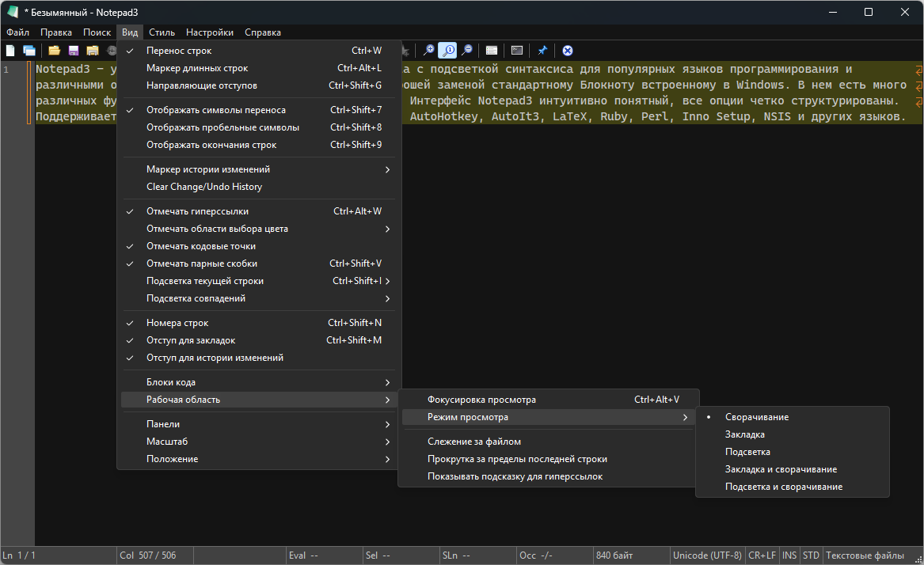Uncheck 'Отмечать гиперссылки' in the menu
This screenshot has width=924, height=565.
(x=197, y=211)
